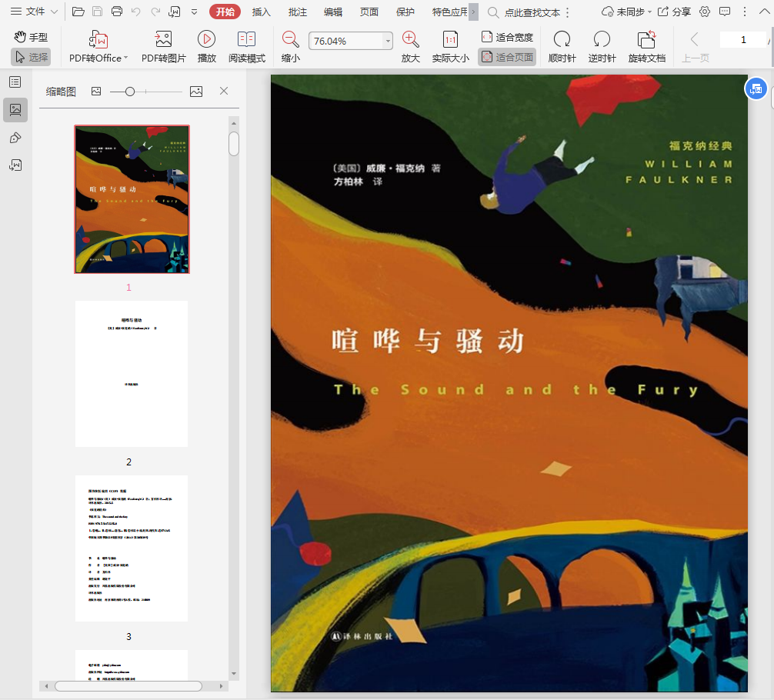The width and height of the screenshot is (774, 700).
Task: Click the save icon
Action: coord(97,12)
